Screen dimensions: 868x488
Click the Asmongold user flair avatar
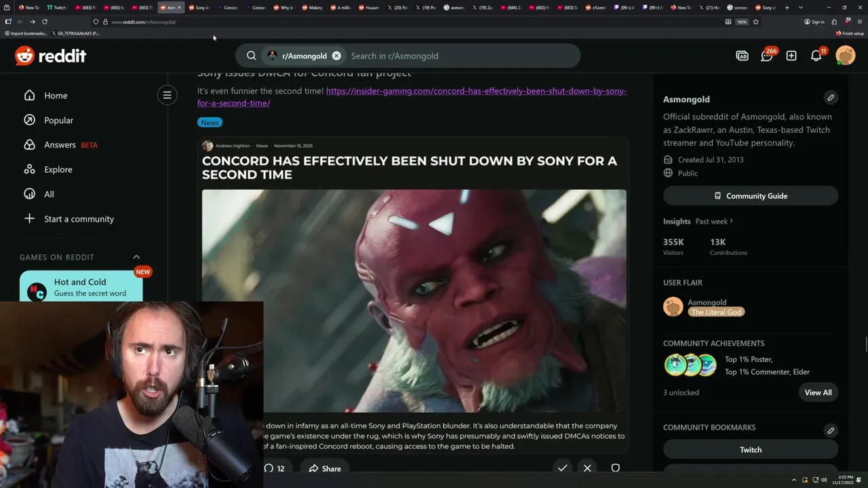coord(673,307)
